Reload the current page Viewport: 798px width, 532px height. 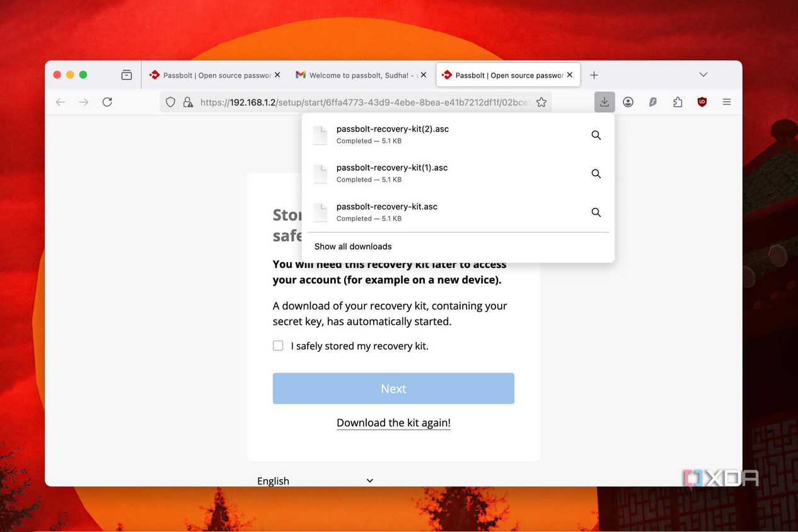[107, 102]
